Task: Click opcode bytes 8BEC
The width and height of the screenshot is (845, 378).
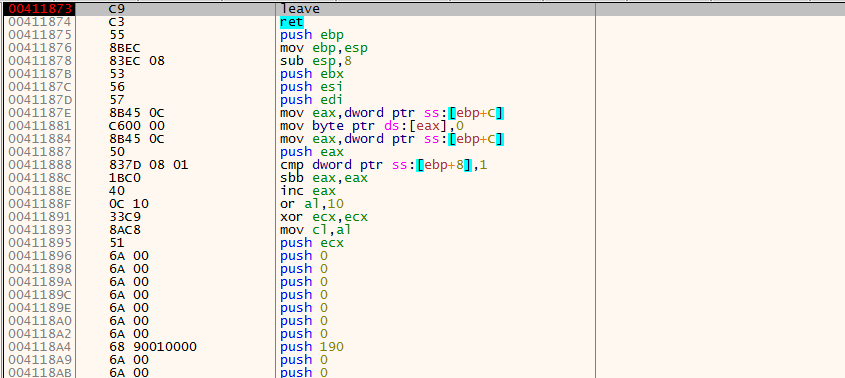Action: [125, 48]
